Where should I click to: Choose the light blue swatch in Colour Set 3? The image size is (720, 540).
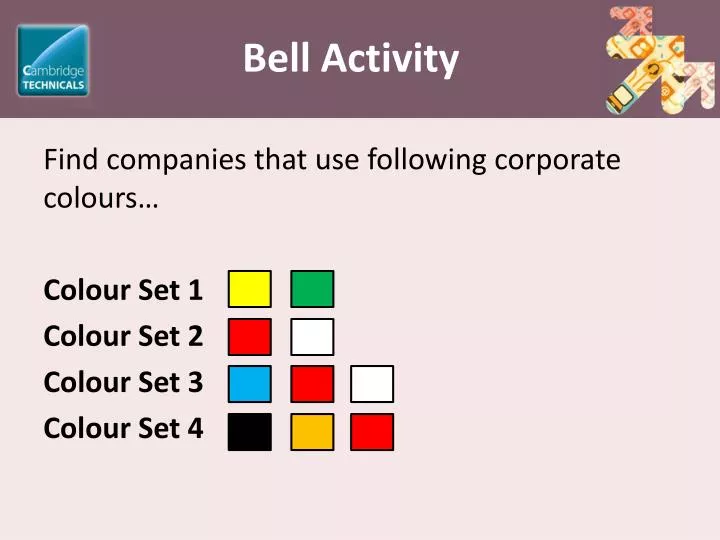[250, 384]
